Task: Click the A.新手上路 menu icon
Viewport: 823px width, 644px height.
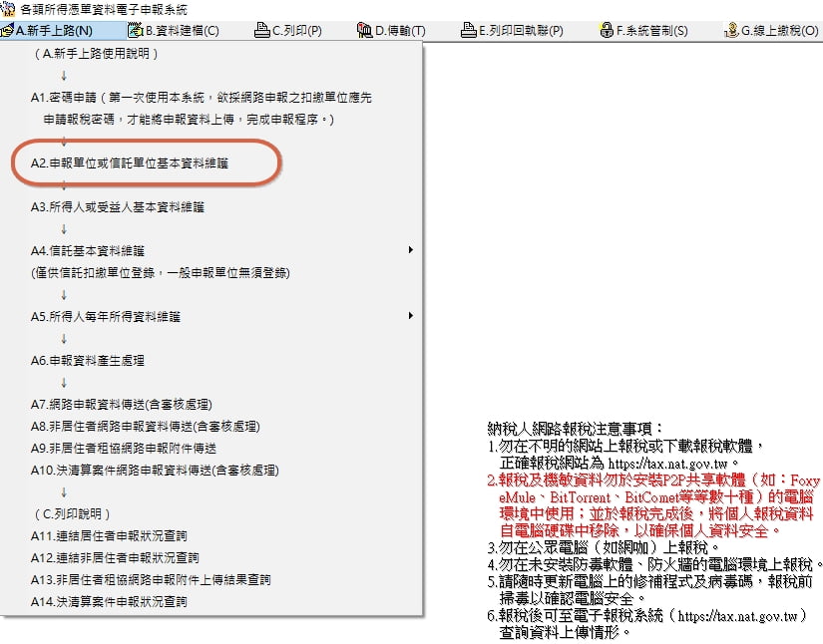Action: pyautogui.click(x=7, y=31)
